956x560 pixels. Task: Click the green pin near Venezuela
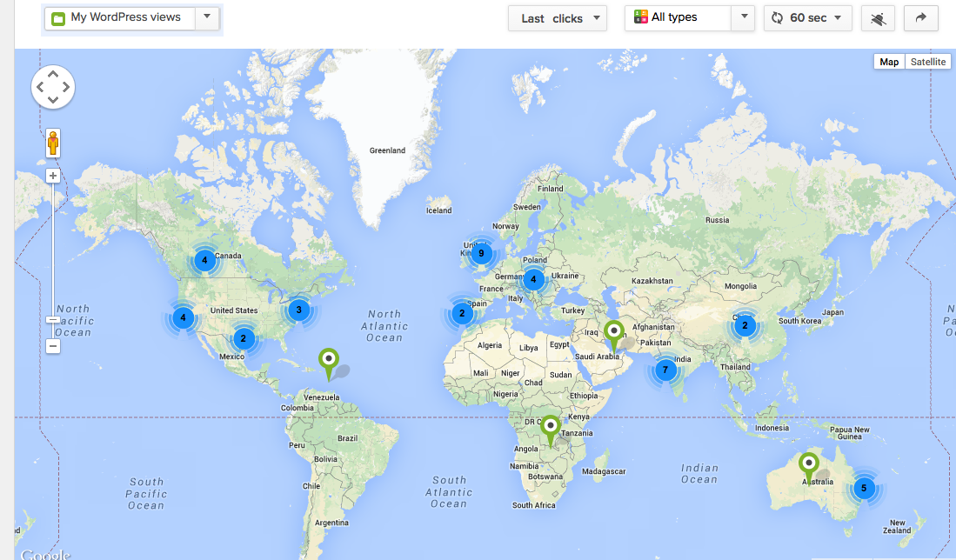(x=328, y=359)
